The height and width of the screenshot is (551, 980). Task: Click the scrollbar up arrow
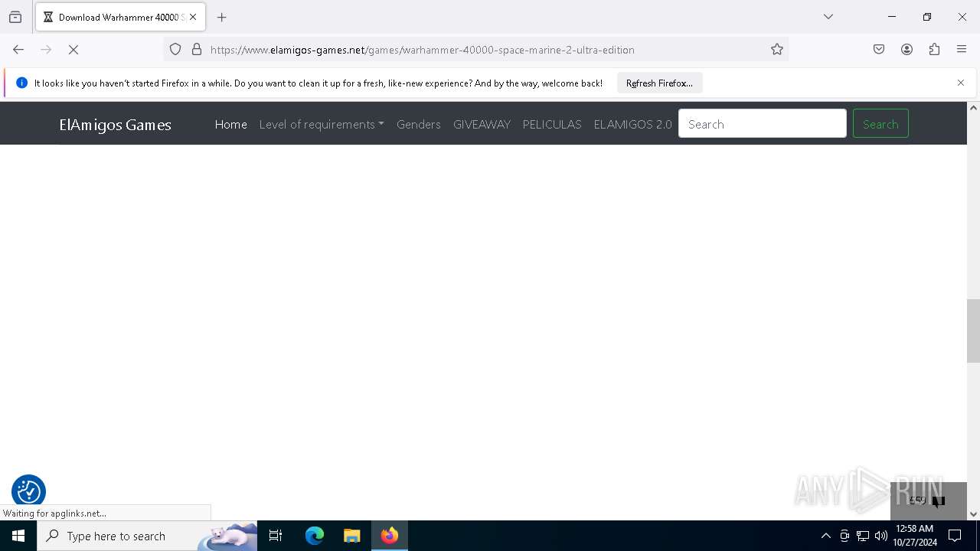pyautogui.click(x=973, y=108)
